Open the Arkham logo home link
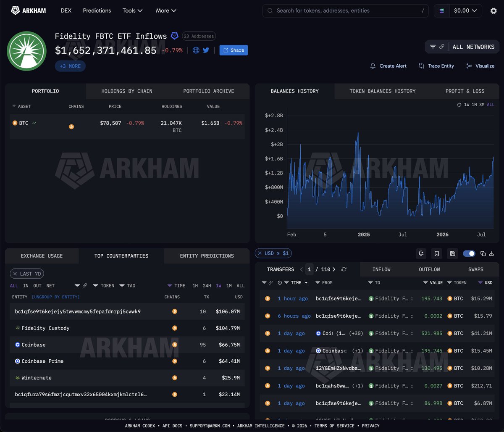Screen dimensions: 504x432 [28, 11]
